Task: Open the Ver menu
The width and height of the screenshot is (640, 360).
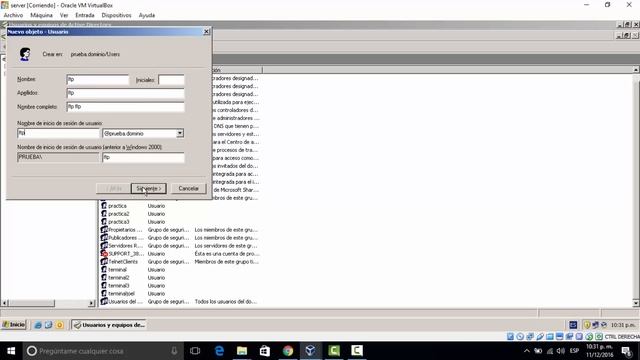Action: (64, 15)
